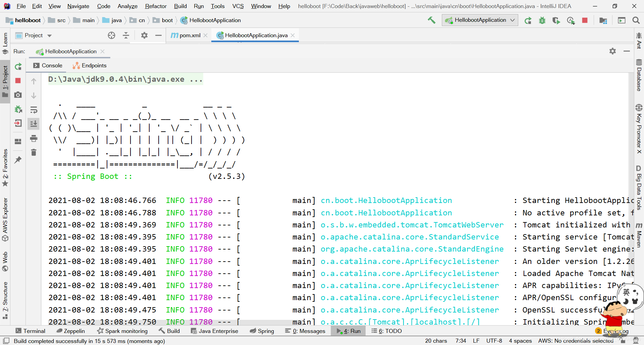Viewport: 644px width, 345px height.
Task: Hide the Run tool window
Action: 627,51
